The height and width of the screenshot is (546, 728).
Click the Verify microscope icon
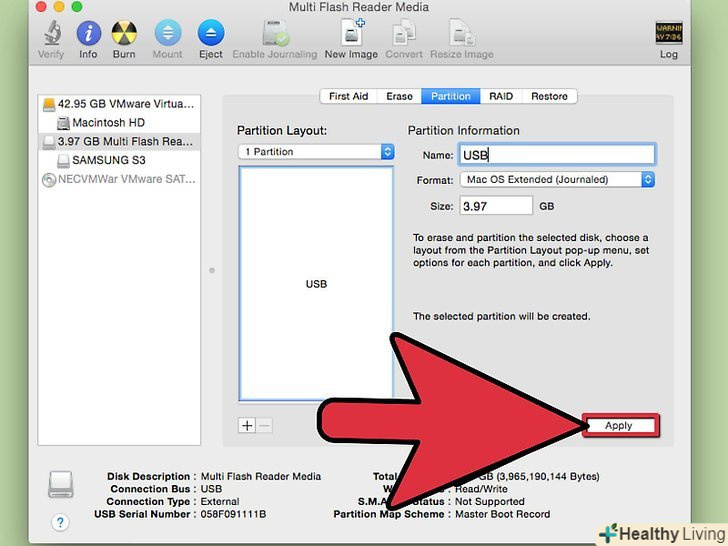(52, 33)
